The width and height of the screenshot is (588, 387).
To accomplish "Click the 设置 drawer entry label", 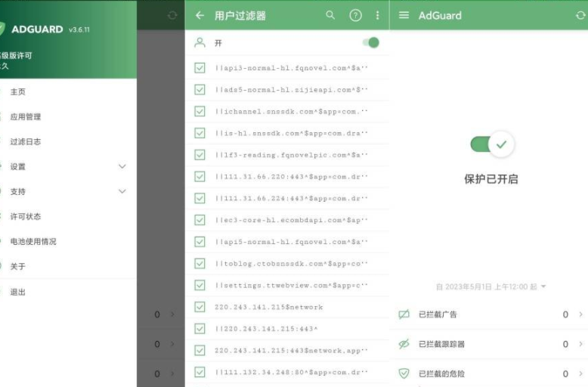I will (17, 166).
